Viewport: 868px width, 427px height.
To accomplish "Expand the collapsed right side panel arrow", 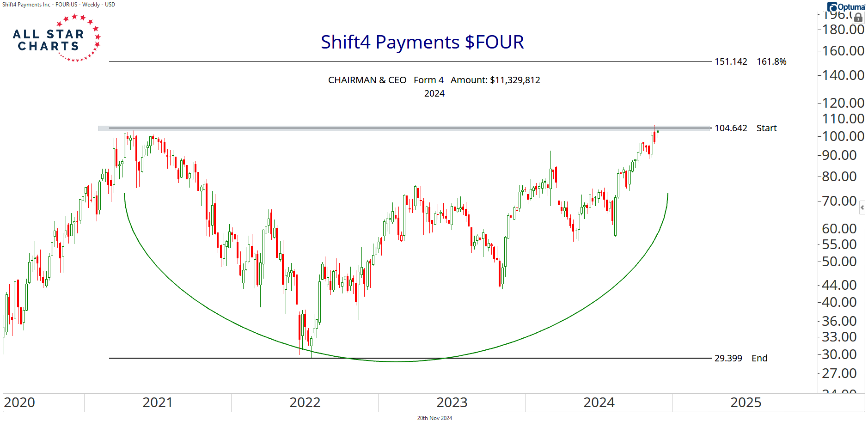I will (862, 208).
